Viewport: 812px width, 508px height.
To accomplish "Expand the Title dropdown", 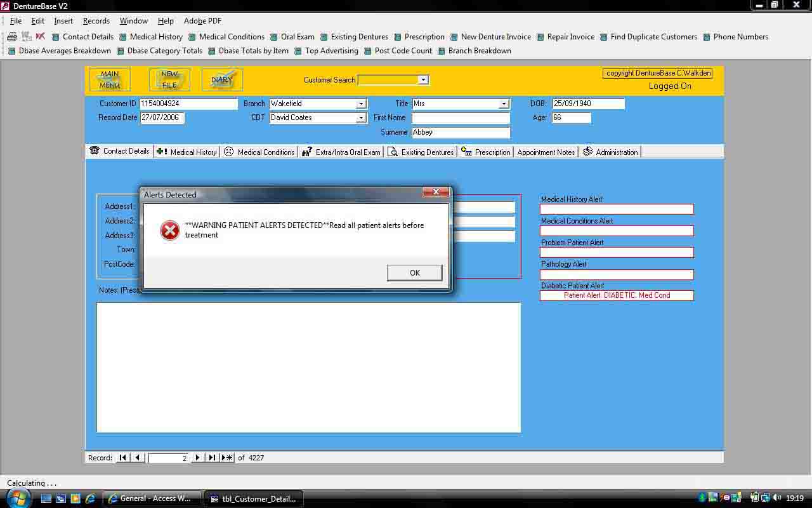I will coord(504,104).
